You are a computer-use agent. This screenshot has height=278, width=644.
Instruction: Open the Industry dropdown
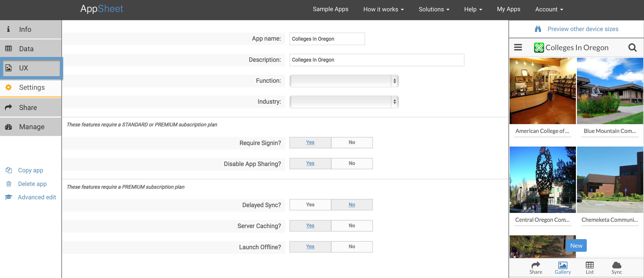pos(343,102)
